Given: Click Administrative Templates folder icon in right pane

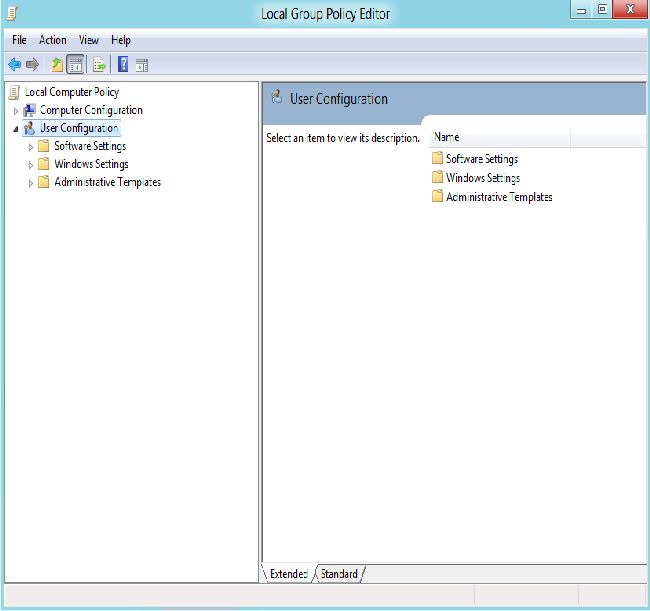Looking at the screenshot, I should tap(437, 196).
